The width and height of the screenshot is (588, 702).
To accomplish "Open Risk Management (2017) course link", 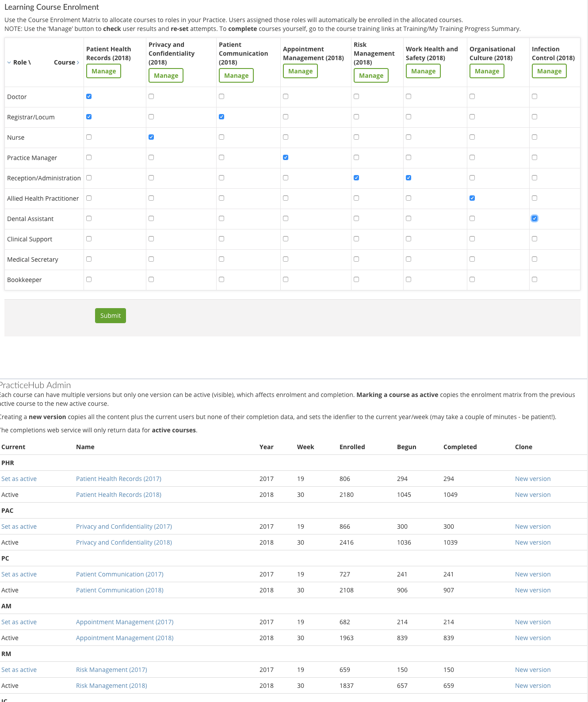I will 111,670.
